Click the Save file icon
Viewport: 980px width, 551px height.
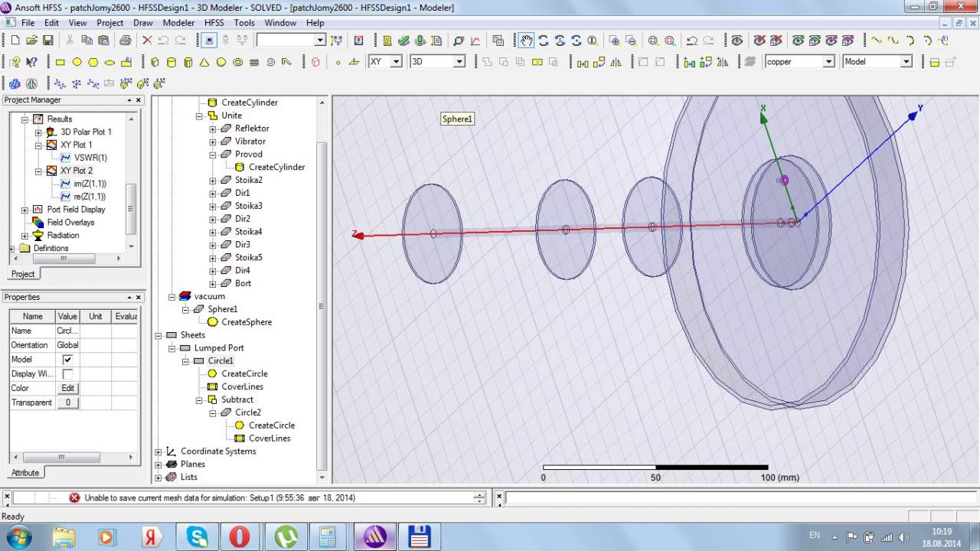coord(48,41)
